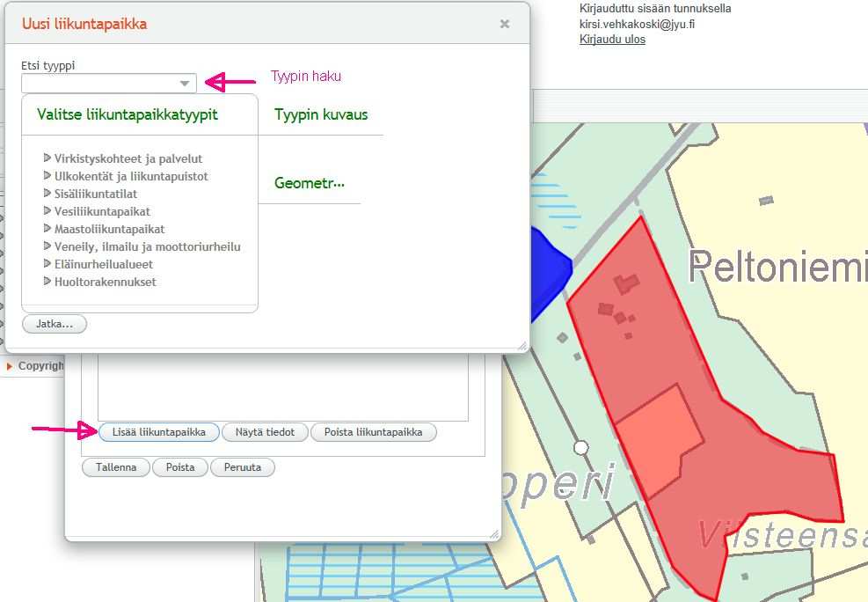868x602 pixels.
Task: Click the Poista button
Action: point(180,467)
